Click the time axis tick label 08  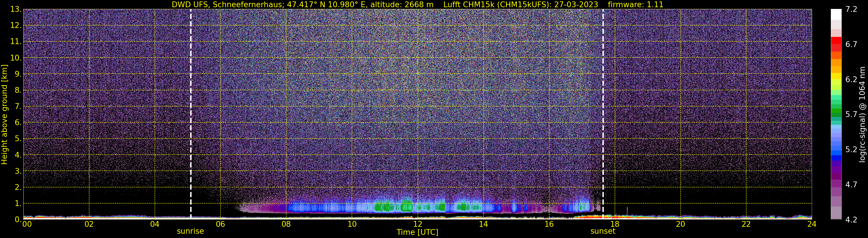(x=286, y=224)
